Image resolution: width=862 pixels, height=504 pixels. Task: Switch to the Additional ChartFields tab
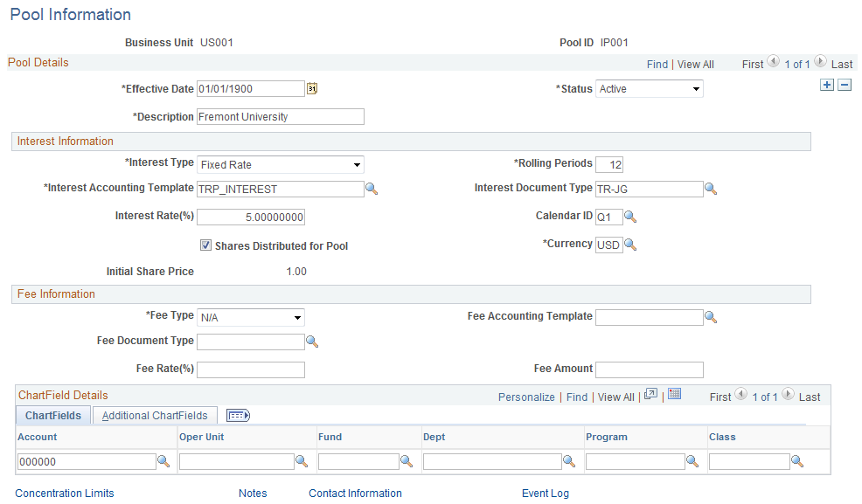[155, 416]
